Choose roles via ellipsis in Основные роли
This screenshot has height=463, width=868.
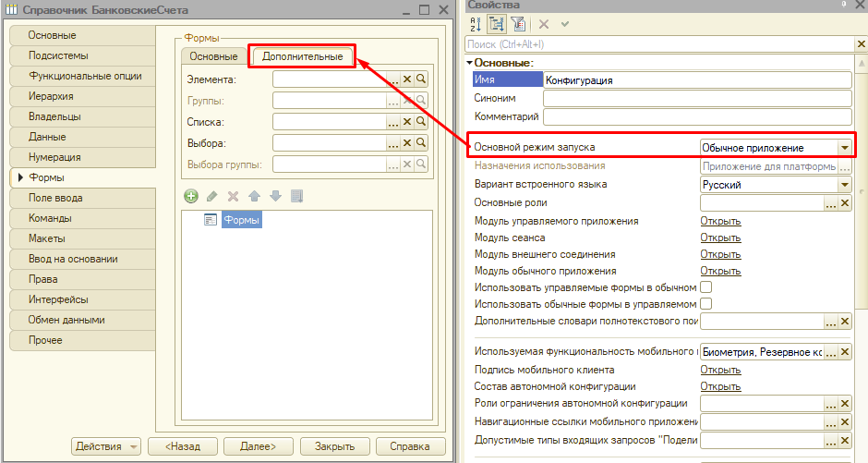coord(831,203)
